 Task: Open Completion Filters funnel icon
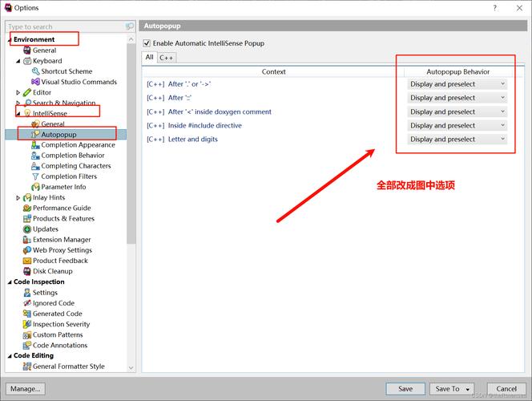point(35,176)
